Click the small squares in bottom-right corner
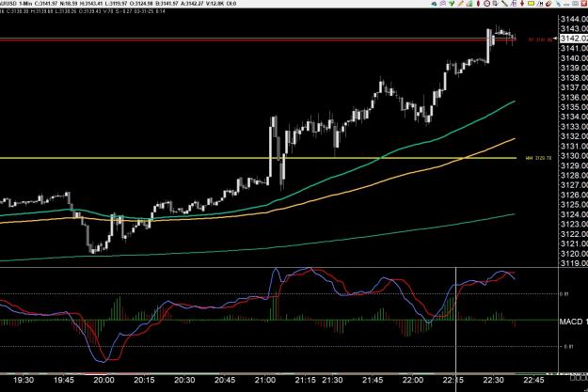 pos(579,378)
